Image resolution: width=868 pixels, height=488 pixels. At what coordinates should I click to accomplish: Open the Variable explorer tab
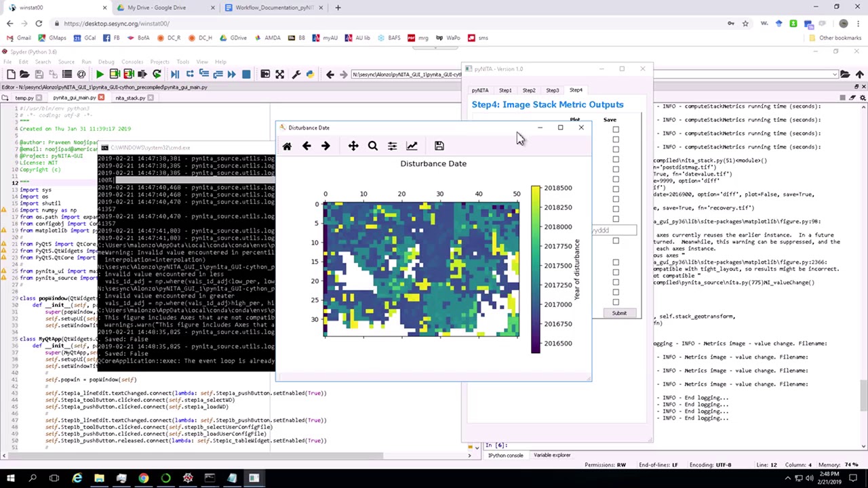click(552, 455)
